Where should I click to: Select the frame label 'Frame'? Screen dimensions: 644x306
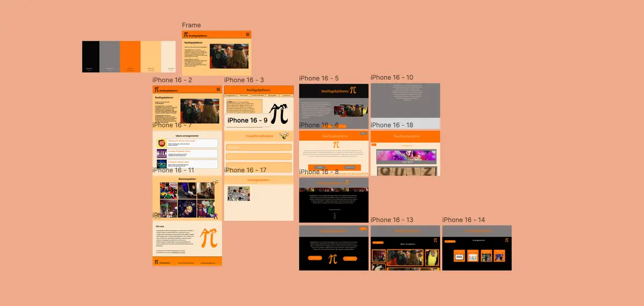pos(192,25)
